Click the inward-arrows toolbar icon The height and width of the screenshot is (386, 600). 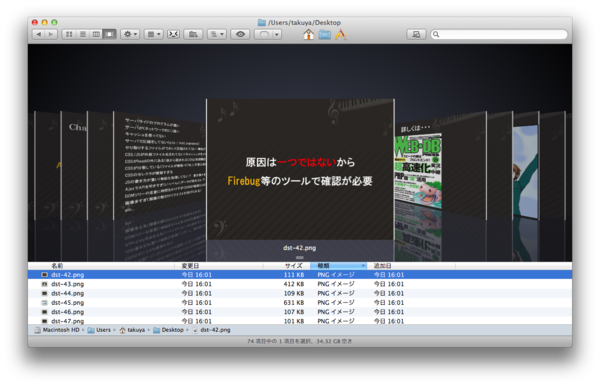(x=173, y=34)
